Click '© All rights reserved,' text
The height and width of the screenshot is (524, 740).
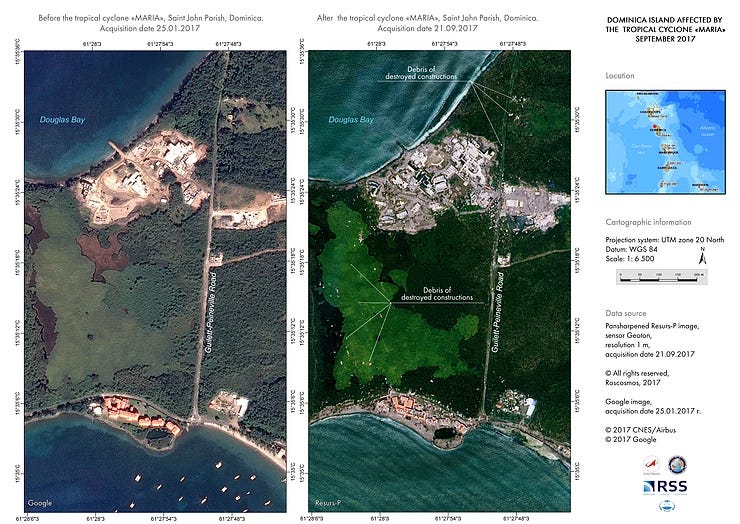point(637,373)
